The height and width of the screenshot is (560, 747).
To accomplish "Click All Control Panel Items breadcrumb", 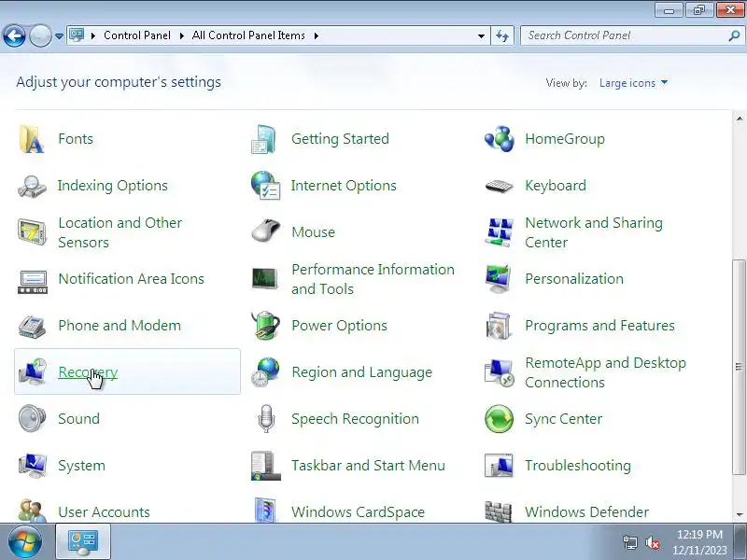I will (x=248, y=35).
